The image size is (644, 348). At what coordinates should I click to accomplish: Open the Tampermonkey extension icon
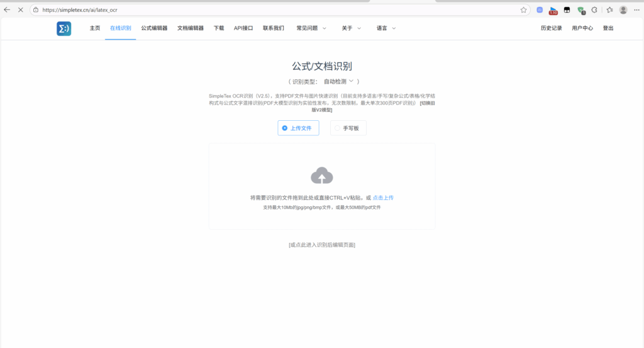[567, 10]
